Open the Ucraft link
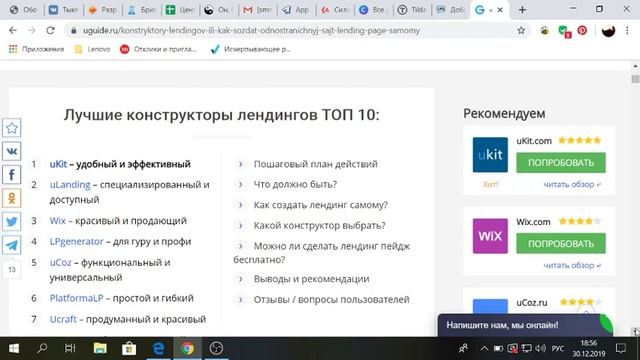The width and height of the screenshot is (640, 360). pyautogui.click(x=63, y=319)
